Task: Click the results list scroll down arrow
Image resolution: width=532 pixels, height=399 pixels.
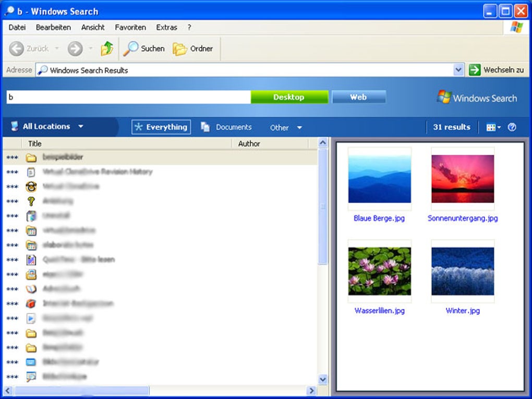Action: (x=323, y=379)
